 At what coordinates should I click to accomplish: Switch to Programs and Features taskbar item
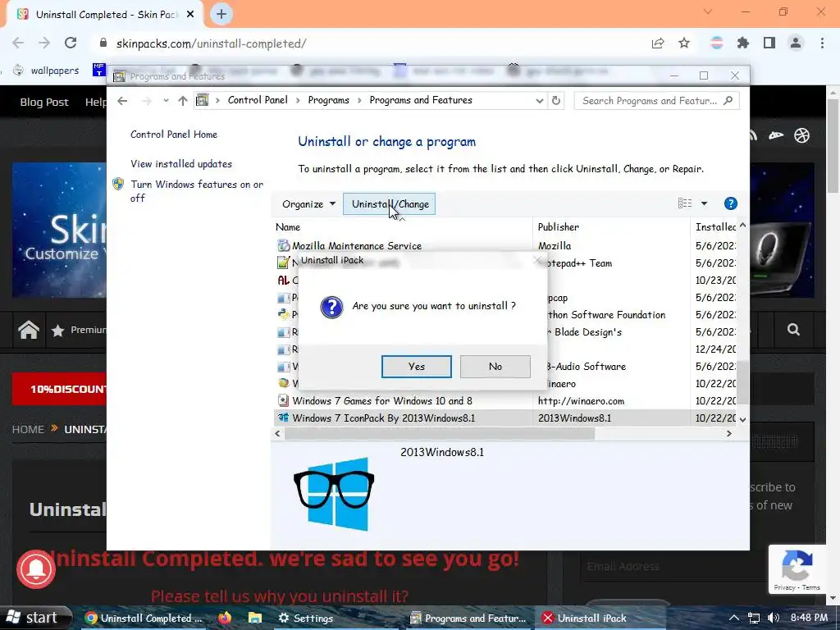[468, 619]
